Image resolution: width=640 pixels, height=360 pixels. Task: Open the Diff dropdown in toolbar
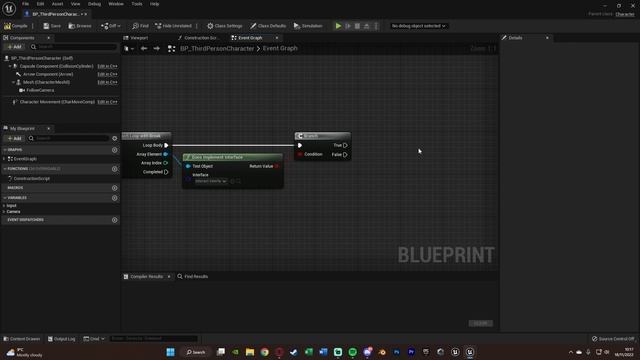111,26
